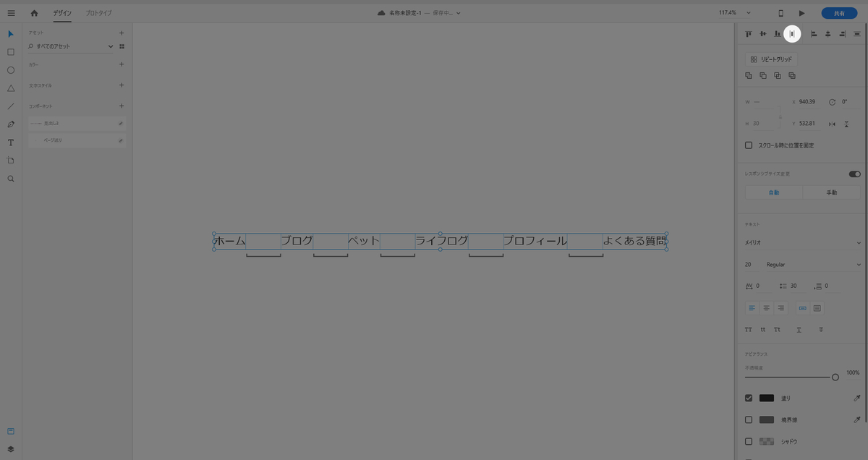Click the リピートグリッド button

click(x=770, y=59)
